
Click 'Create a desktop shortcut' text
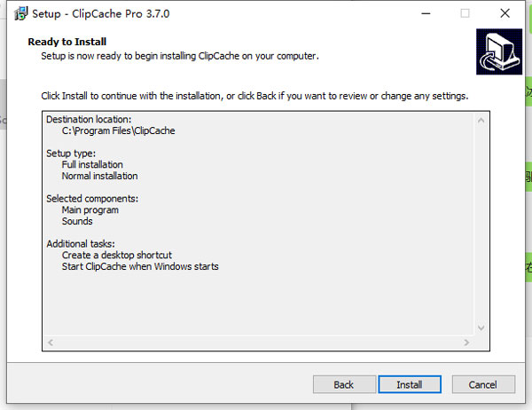tap(116, 256)
